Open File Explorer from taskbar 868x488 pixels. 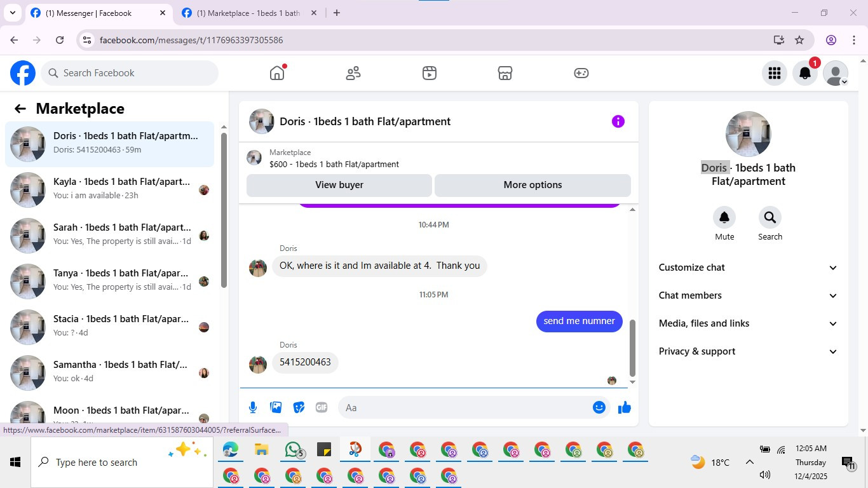[x=261, y=451]
